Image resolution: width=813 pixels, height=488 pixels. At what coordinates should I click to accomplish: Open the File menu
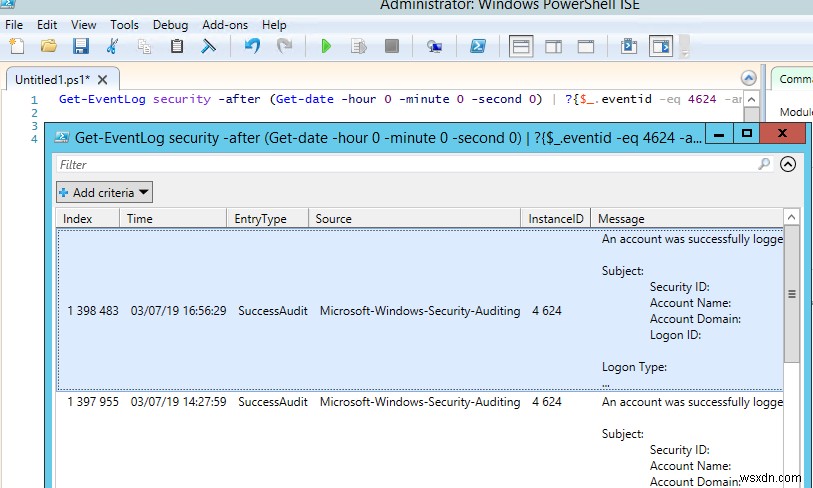(x=14, y=25)
